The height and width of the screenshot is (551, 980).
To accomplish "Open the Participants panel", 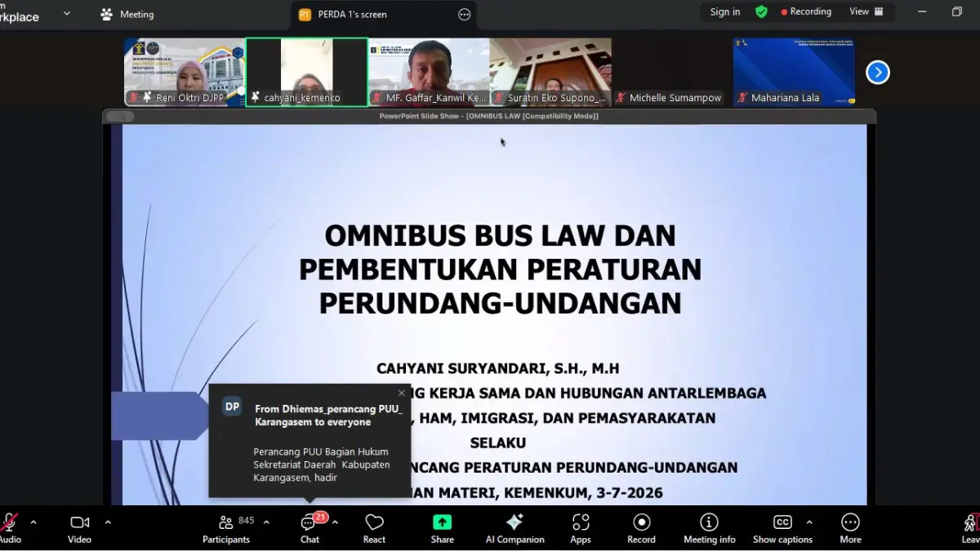I will 226,528.
